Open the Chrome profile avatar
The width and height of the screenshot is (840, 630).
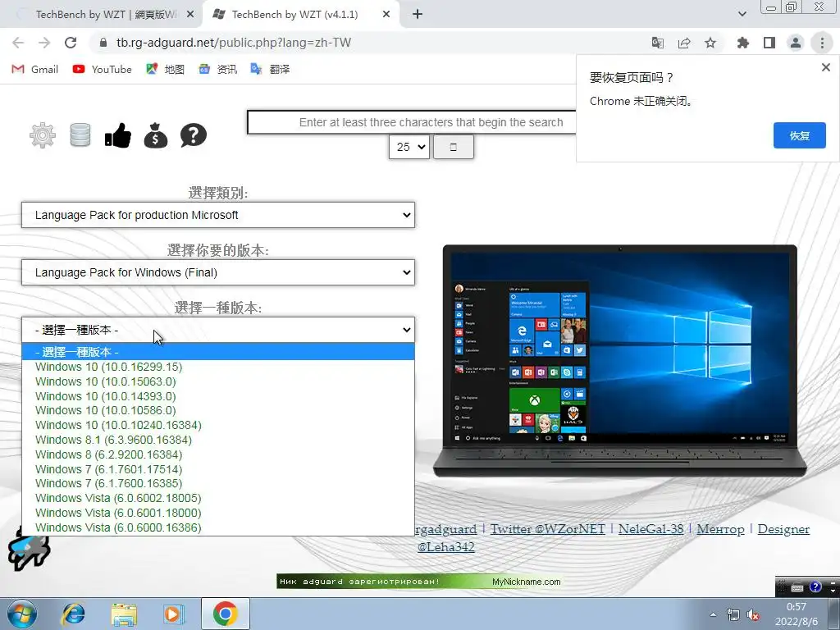click(x=796, y=43)
